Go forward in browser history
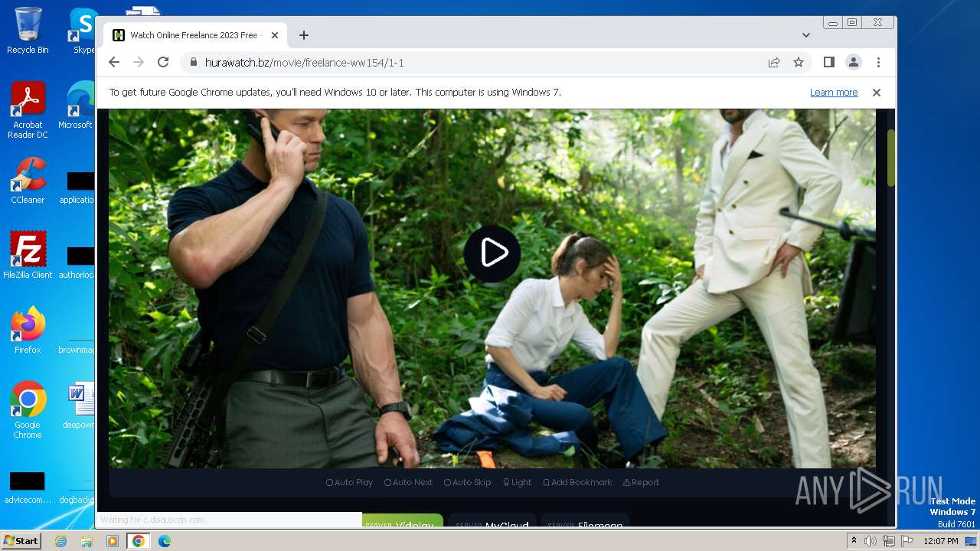 pos(139,63)
